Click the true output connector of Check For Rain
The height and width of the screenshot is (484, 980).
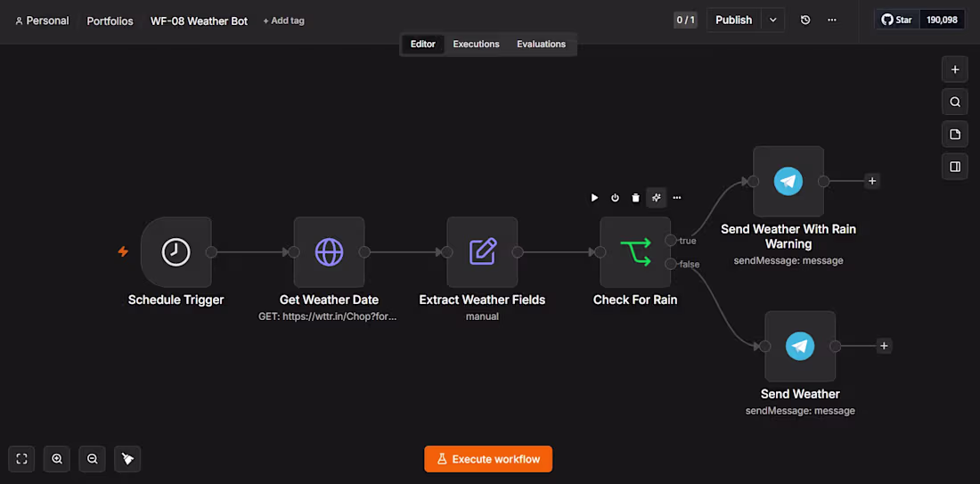click(x=671, y=240)
